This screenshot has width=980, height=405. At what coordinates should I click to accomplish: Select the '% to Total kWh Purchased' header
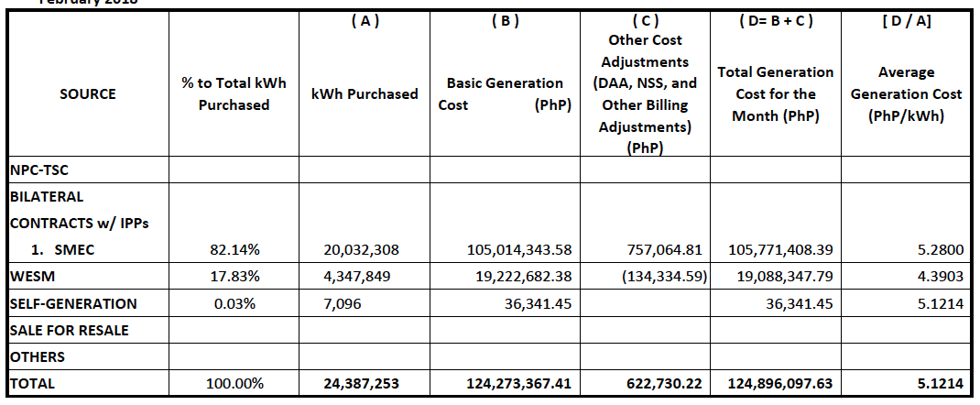[234, 93]
